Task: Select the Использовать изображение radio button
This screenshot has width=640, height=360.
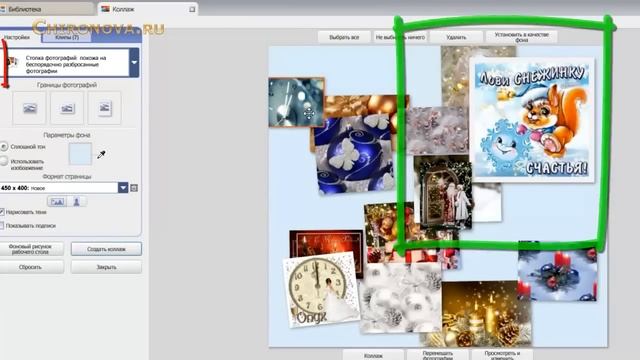Action: pos(4,161)
